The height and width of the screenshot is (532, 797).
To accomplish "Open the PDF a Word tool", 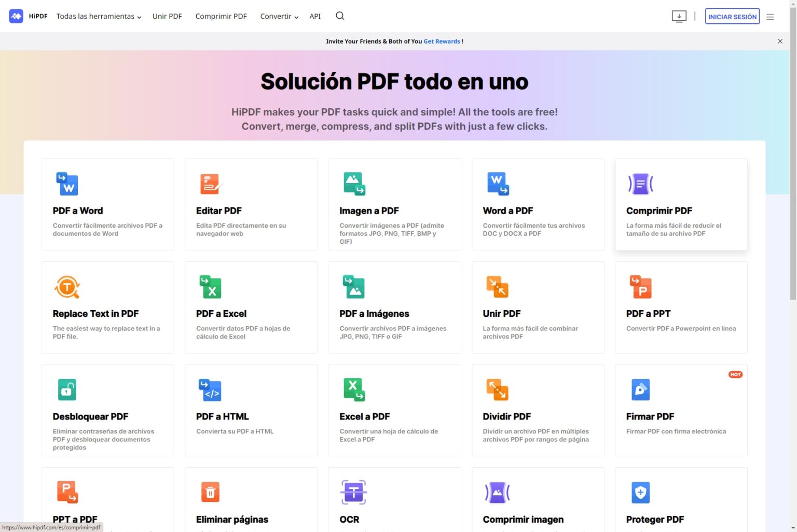I will [x=107, y=205].
